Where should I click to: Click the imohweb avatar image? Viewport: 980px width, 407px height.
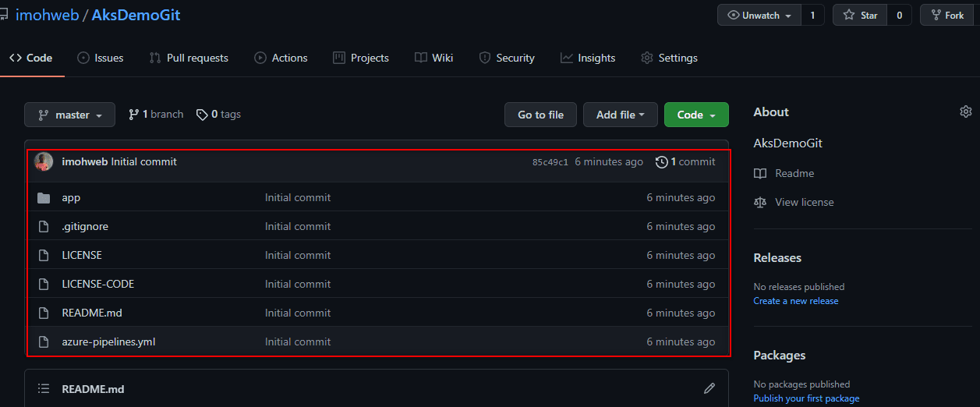[x=44, y=161]
